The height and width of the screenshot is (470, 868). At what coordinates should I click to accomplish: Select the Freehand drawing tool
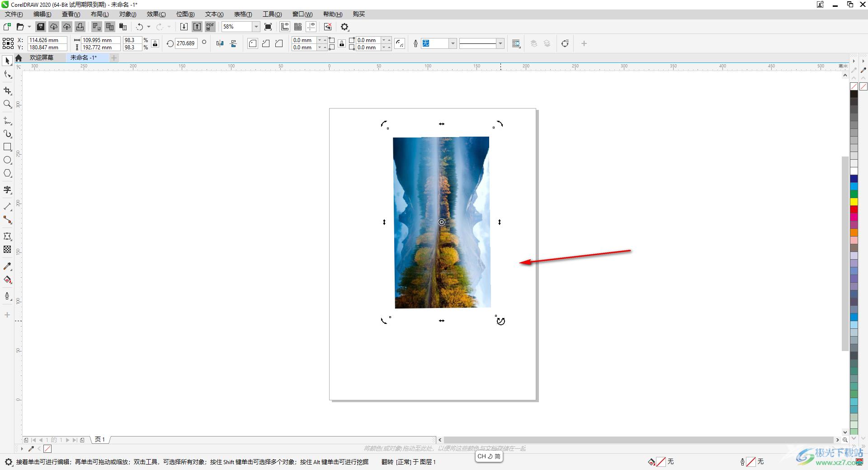[7, 121]
